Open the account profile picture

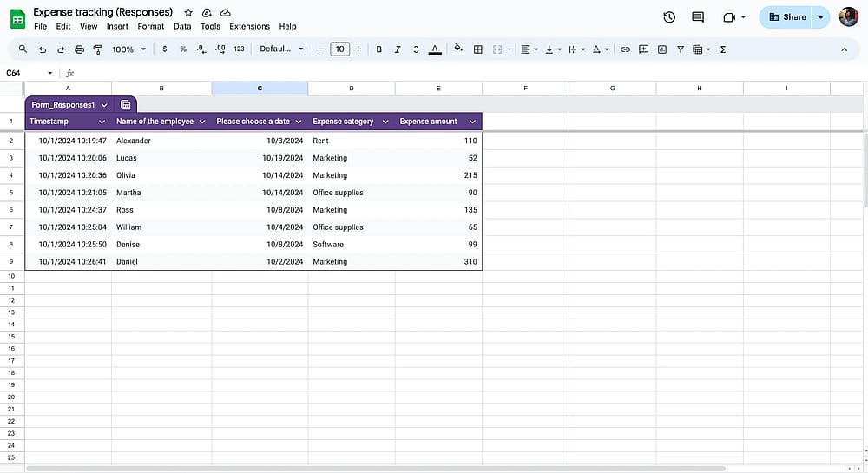[x=849, y=17]
